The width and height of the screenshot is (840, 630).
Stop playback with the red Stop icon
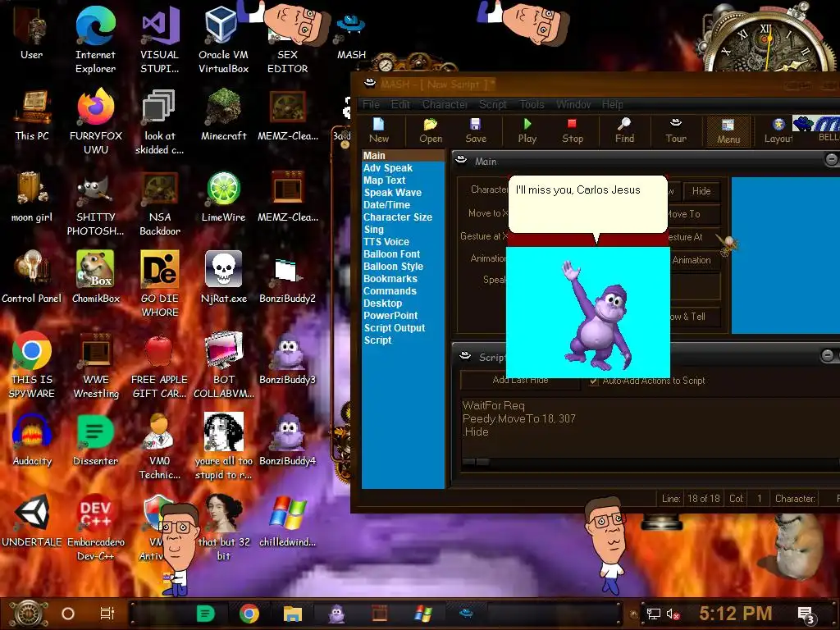click(572, 130)
